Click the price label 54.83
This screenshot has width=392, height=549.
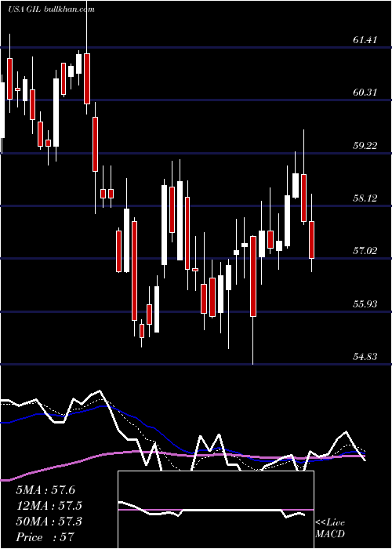click(x=365, y=357)
